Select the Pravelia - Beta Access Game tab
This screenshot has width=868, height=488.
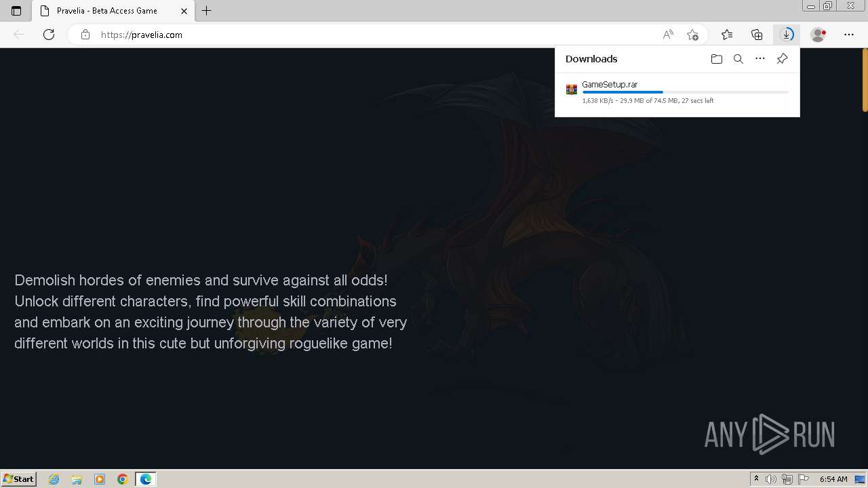112,11
